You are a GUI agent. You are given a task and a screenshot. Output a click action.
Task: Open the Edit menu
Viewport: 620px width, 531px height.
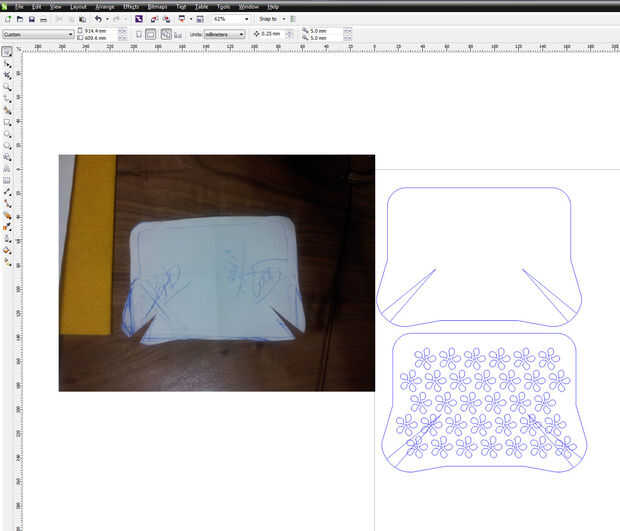[36, 7]
